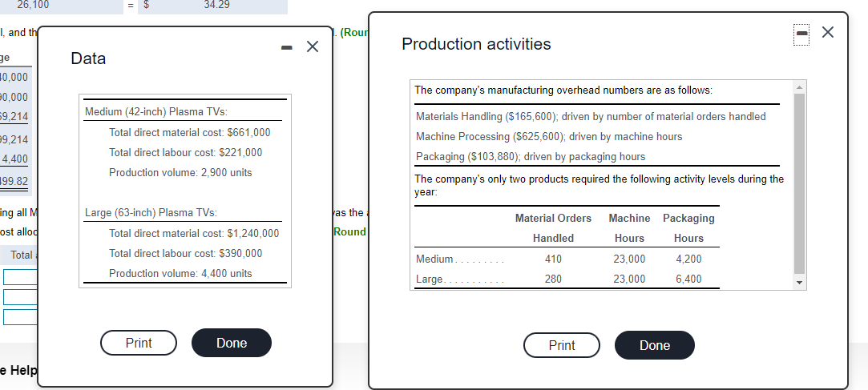Click Medium packaging hours value 4,200
This screenshot has width=868, height=390.
click(x=688, y=259)
